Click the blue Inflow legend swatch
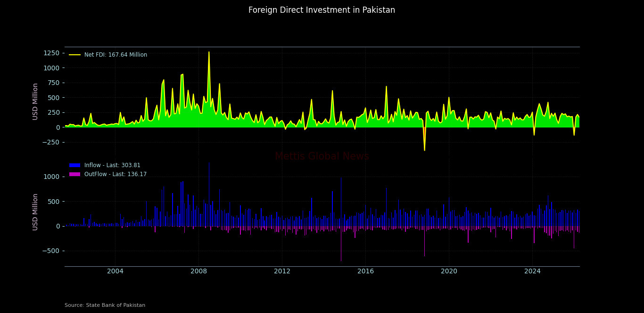 [74, 165]
